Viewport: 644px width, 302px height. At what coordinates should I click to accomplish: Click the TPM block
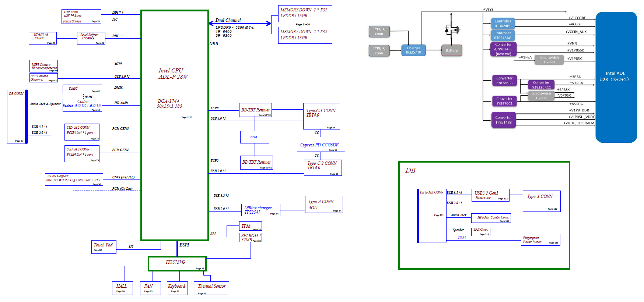pos(251,226)
